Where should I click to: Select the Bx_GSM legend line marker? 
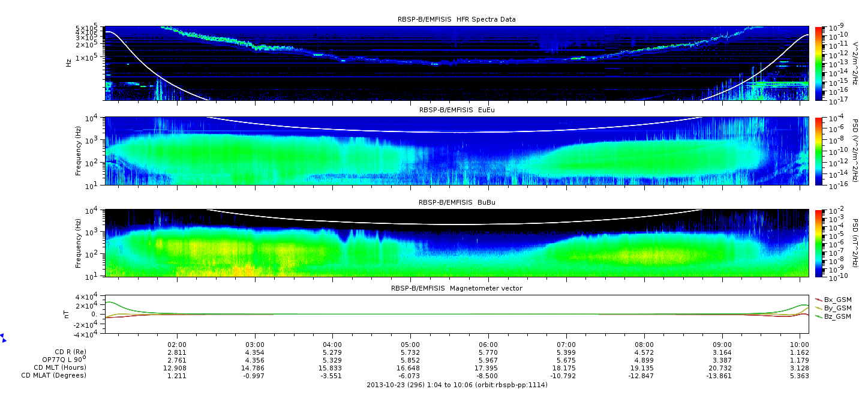click(x=819, y=299)
